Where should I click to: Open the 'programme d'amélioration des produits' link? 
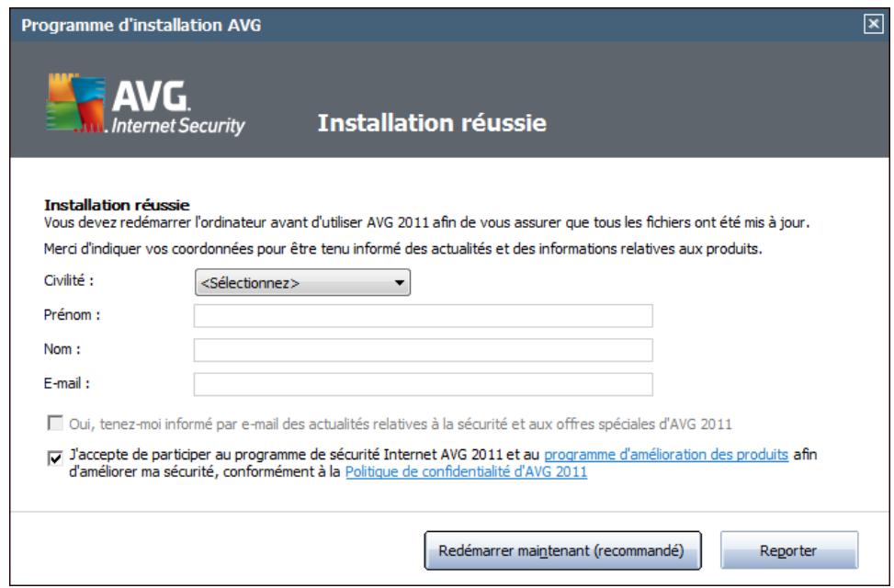click(x=666, y=455)
